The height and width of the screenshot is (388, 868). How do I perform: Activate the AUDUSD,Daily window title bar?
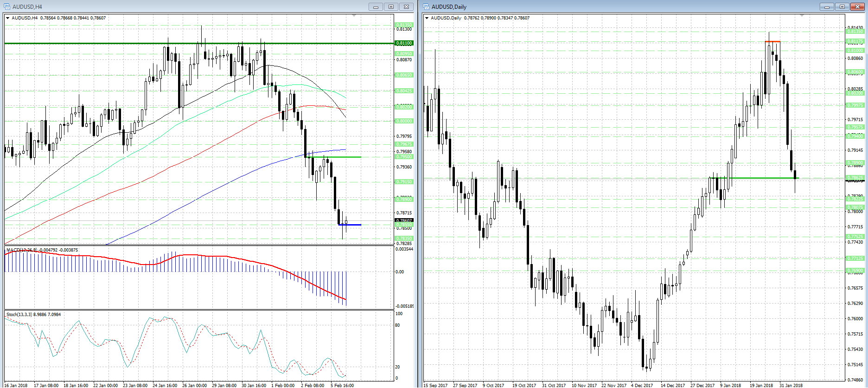pos(603,6)
